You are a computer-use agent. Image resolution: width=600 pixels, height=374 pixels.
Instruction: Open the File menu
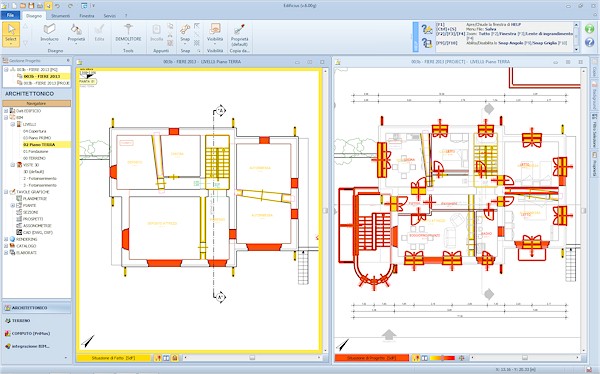click(x=11, y=15)
